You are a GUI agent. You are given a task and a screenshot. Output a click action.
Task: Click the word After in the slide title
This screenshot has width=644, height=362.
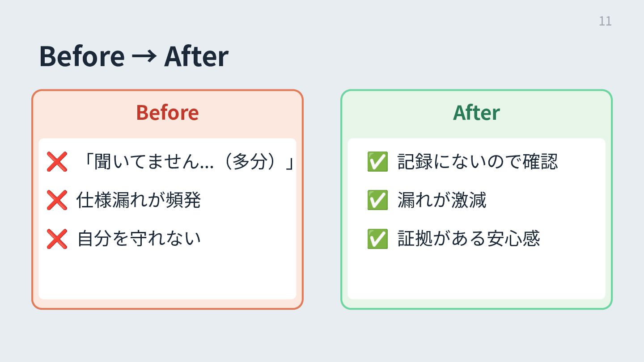(196, 56)
